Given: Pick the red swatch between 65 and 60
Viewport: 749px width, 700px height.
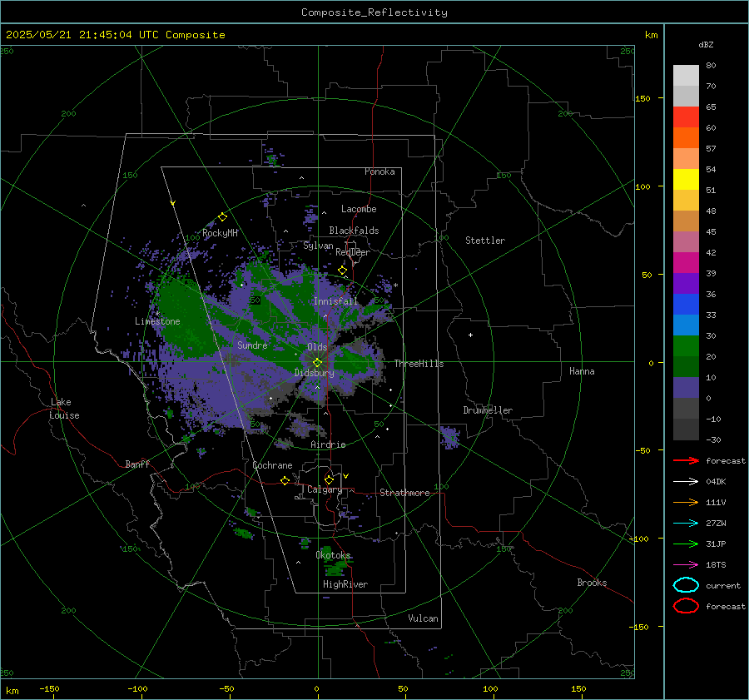Looking at the screenshot, I should pyautogui.click(x=686, y=117).
